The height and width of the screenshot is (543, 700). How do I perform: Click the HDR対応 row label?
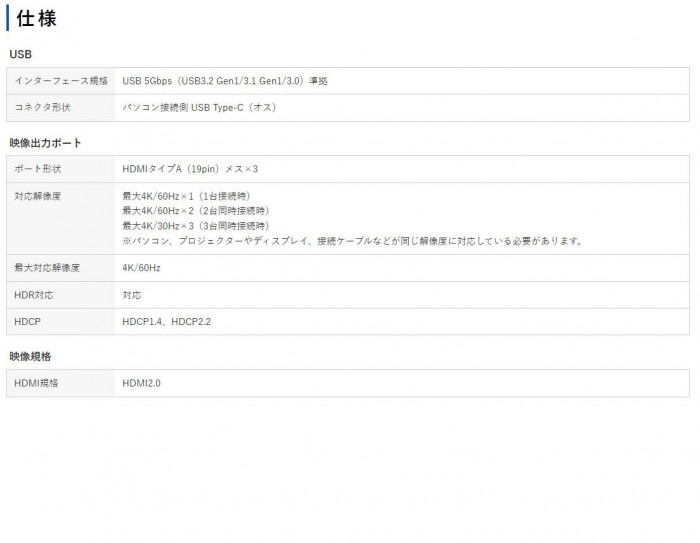point(33,295)
